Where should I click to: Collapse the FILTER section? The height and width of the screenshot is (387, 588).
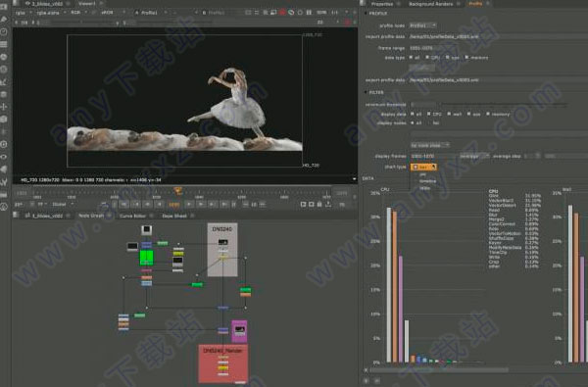[x=366, y=92]
